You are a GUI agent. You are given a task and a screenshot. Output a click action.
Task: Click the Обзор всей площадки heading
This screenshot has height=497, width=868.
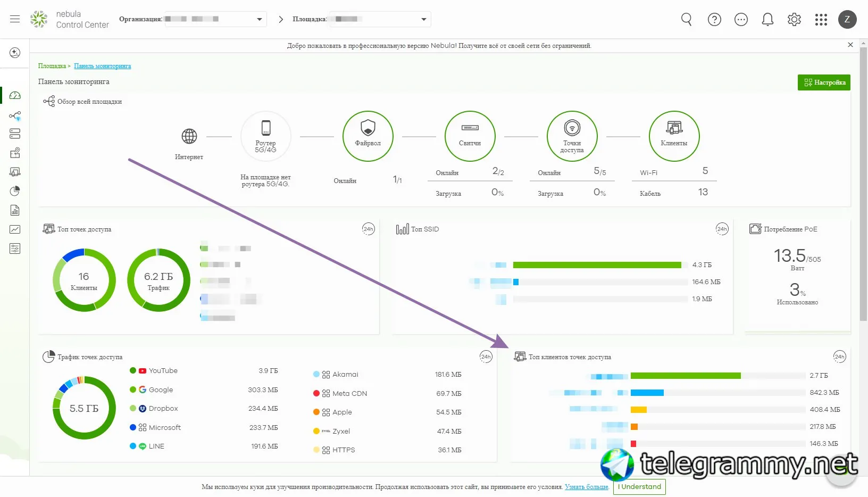[x=89, y=102]
